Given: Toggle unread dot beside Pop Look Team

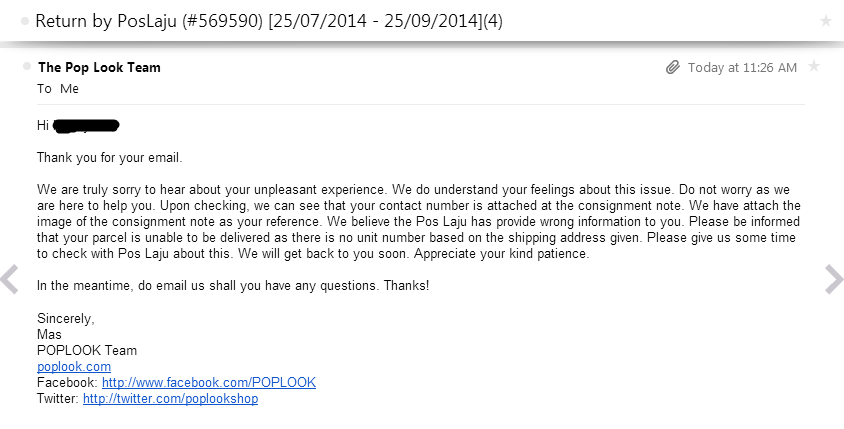Looking at the screenshot, I should [27, 66].
